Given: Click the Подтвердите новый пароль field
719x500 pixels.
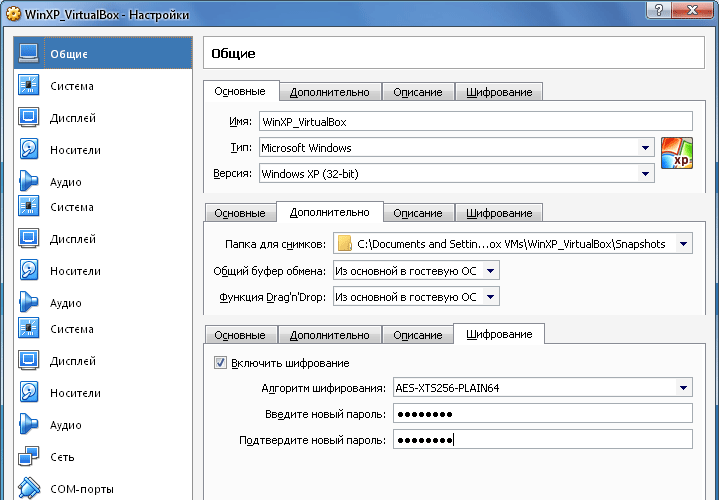Looking at the screenshot, I should point(542,440).
